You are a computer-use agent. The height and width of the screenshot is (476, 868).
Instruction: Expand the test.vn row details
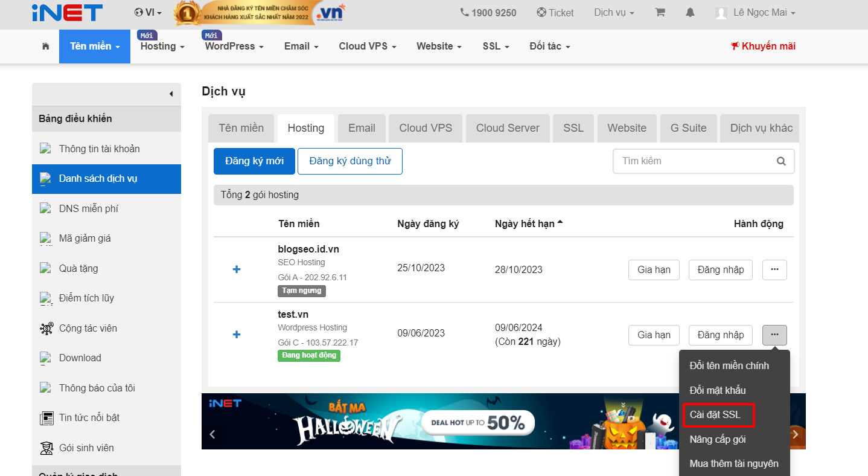pos(236,334)
